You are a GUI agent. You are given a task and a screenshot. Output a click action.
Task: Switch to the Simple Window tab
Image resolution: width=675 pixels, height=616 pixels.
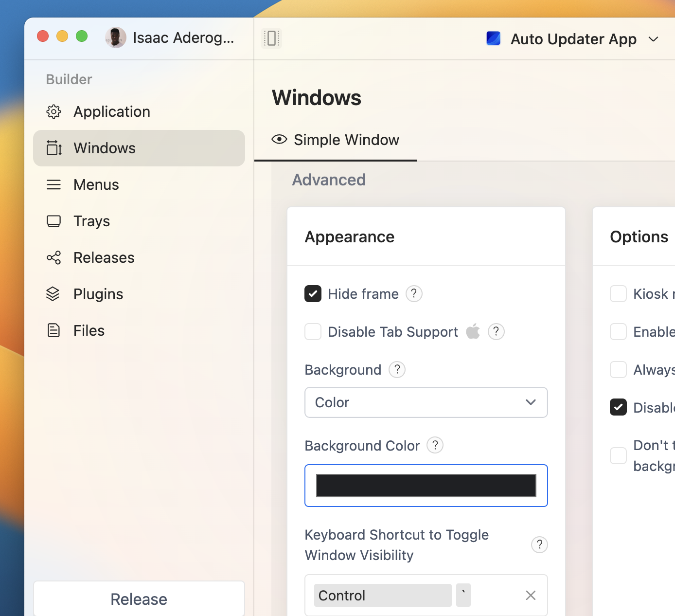pyautogui.click(x=336, y=140)
